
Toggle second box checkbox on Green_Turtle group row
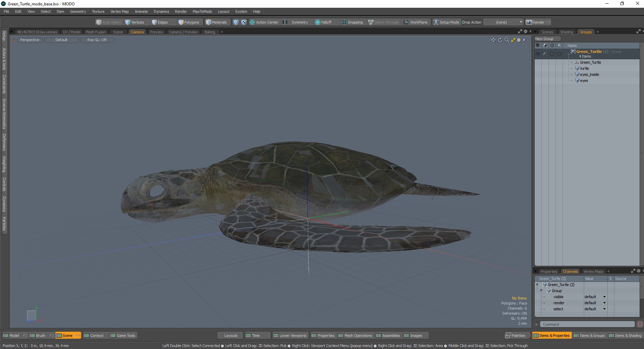tap(559, 54)
